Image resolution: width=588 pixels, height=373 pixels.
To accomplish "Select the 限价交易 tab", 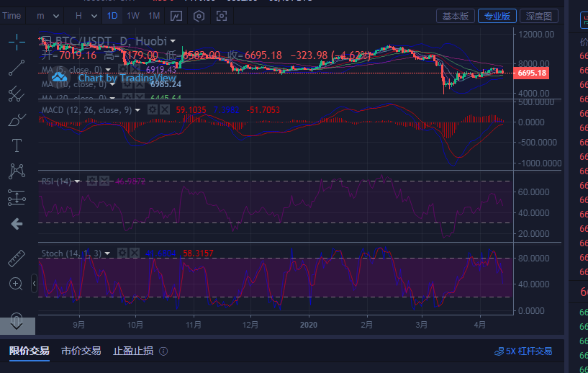I will [30, 351].
